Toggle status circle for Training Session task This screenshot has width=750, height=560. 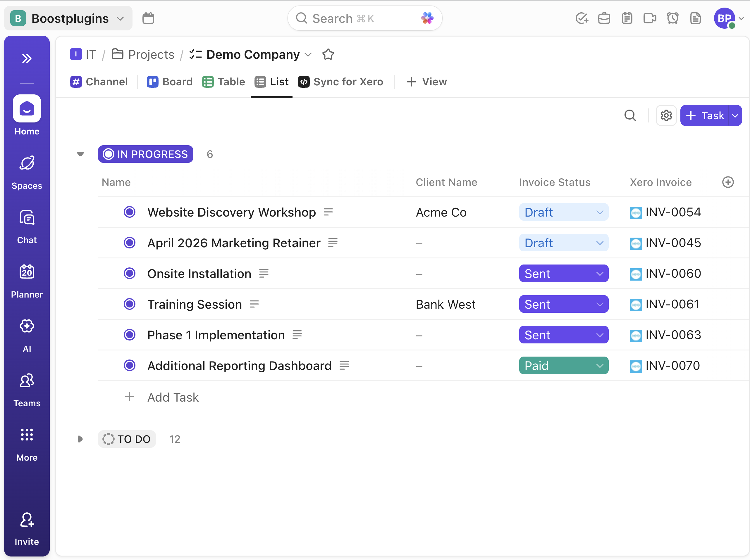pyautogui.click(x=130, y=304)
